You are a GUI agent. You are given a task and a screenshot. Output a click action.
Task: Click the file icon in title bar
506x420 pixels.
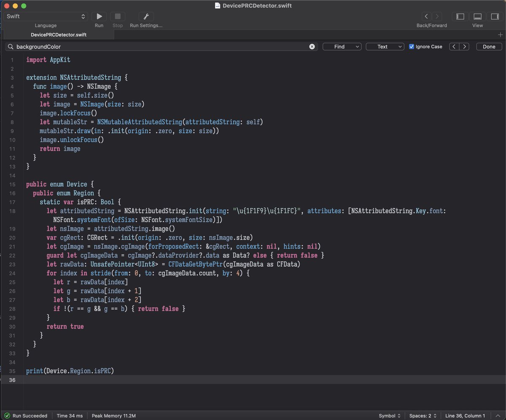pos(218,5)
